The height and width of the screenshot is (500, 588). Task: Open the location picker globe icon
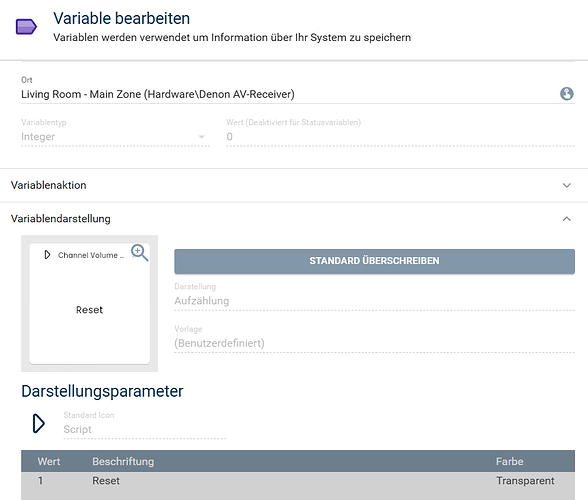point(566,94)
